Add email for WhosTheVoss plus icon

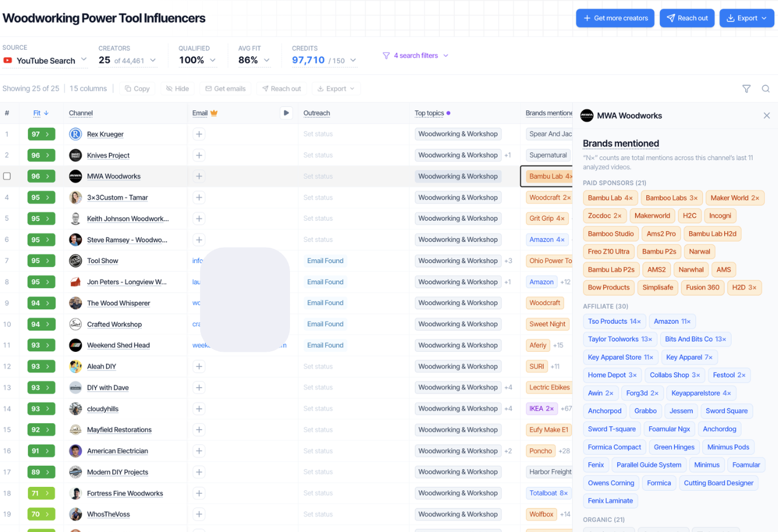point(199,514)
